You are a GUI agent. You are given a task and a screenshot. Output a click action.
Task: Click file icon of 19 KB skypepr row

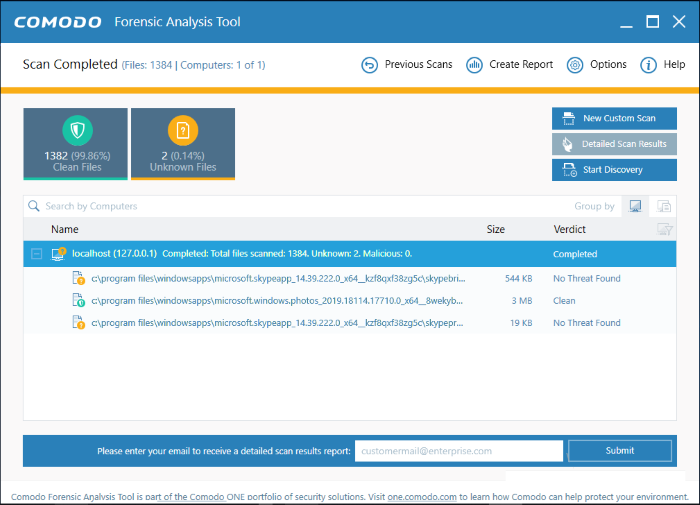pyautogui.click(x=79, y=322)
